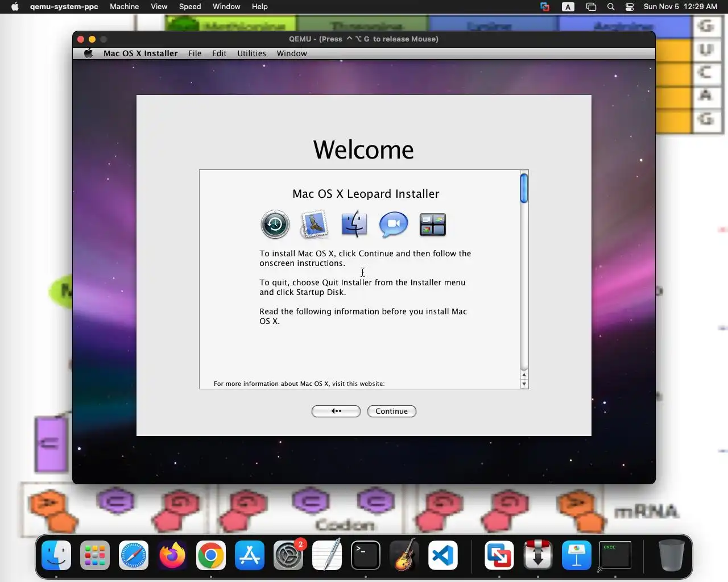The width and height of the screenshot is (728, 582).
Task: Click the QEMU window title bar text
Action: 363,39
